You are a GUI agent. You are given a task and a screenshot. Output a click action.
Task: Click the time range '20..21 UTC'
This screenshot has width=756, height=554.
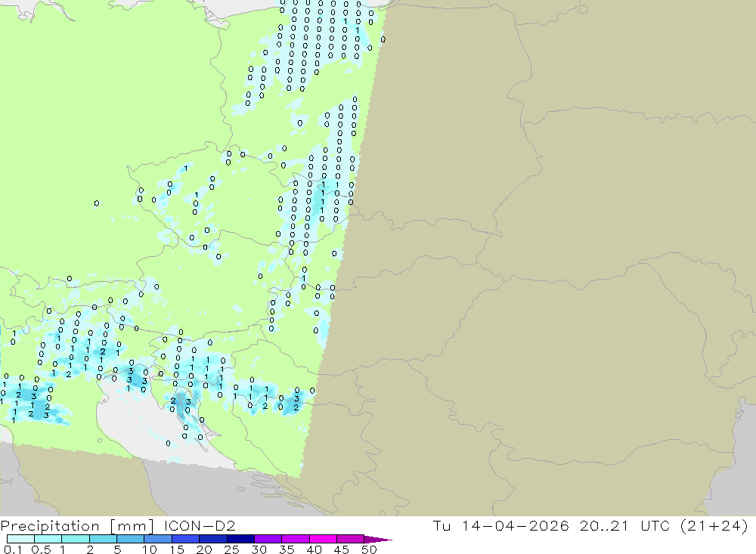pyautogui.click(x=625, y=525)
